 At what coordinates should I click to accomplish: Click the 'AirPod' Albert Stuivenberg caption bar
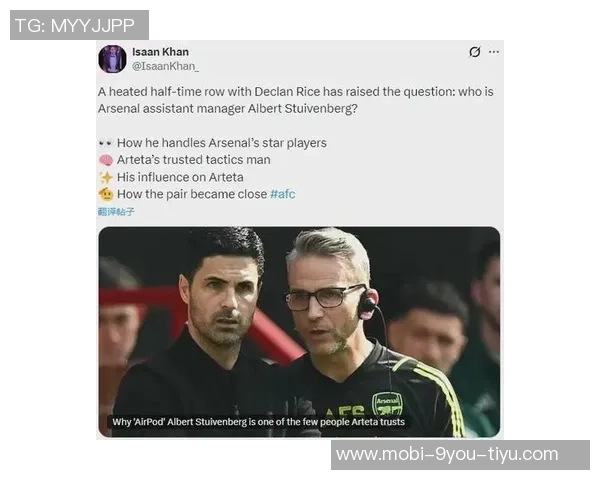[x=259, y=422]
